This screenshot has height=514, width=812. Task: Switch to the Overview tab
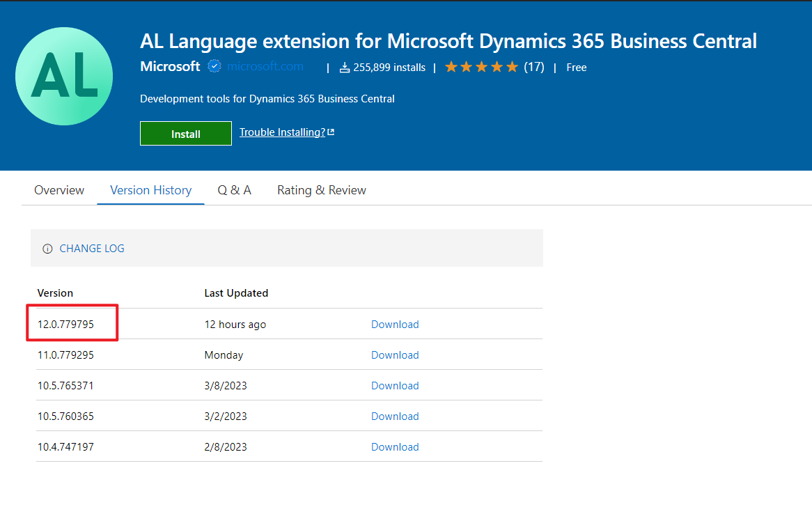coord(59,190)
